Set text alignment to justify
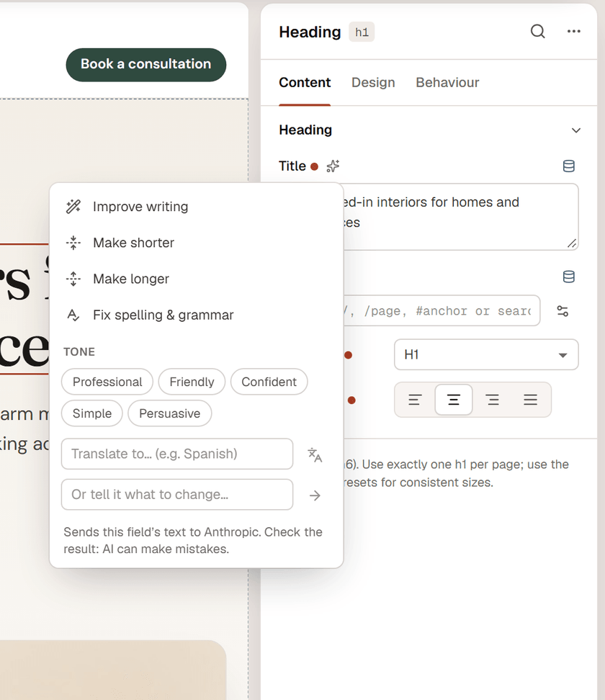605x700 pixels. pyautogui.click(x=530, y=400)
